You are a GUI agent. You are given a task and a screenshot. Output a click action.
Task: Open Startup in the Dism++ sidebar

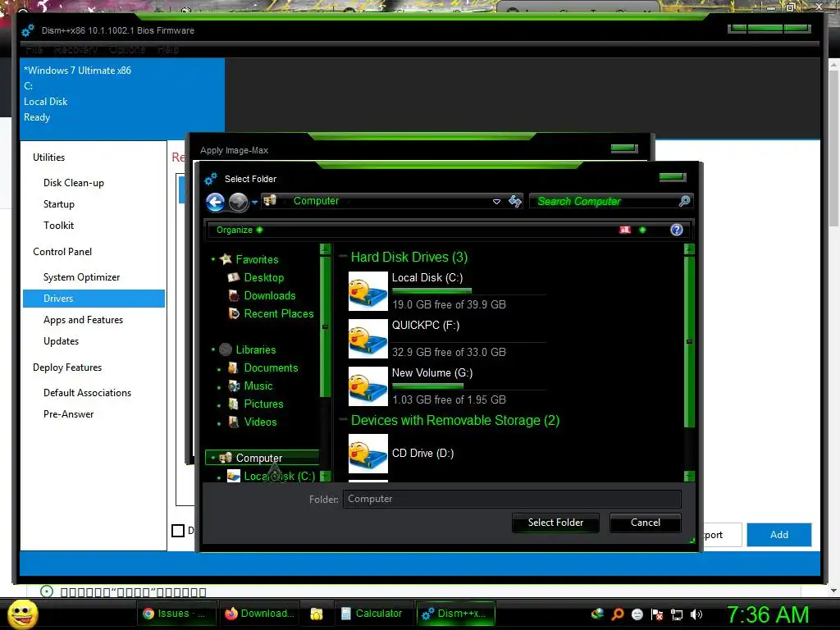(59, 204)
